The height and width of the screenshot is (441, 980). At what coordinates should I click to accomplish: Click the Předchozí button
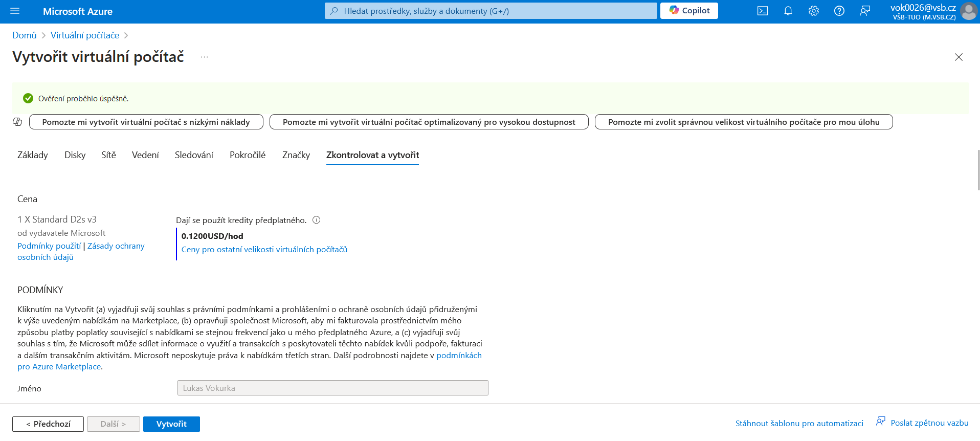[48, 424]
